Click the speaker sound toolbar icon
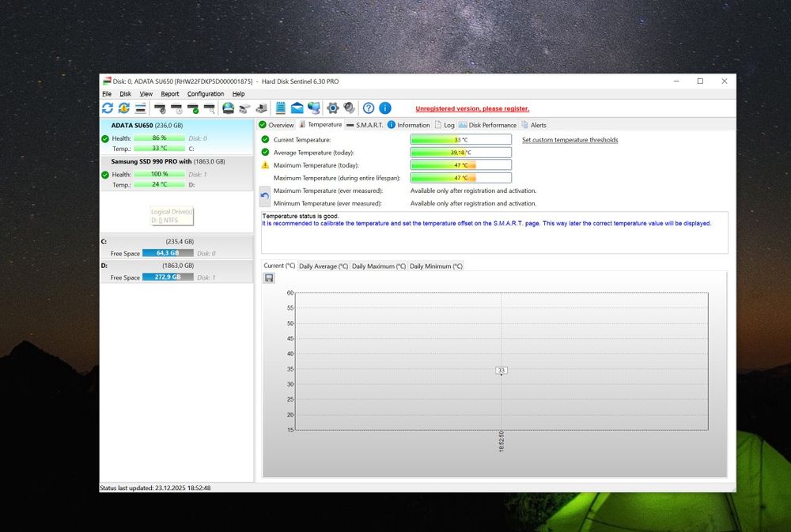 point(349,108)
